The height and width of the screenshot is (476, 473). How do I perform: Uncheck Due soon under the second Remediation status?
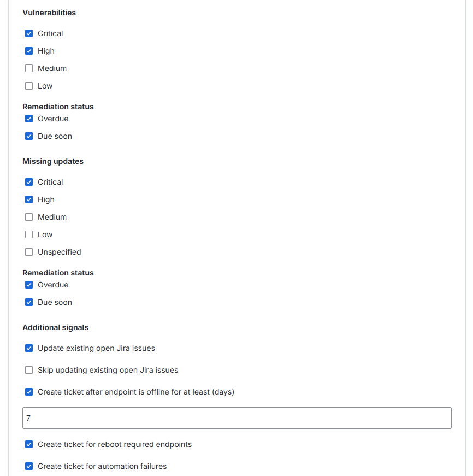coord(29,302)
